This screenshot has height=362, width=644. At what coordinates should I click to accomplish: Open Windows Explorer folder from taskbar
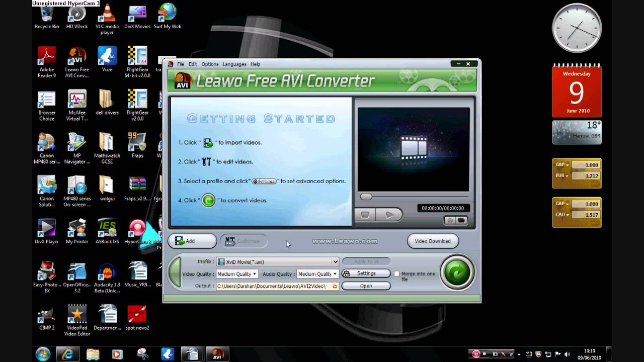pyautogui.click(x=93, y=354)
